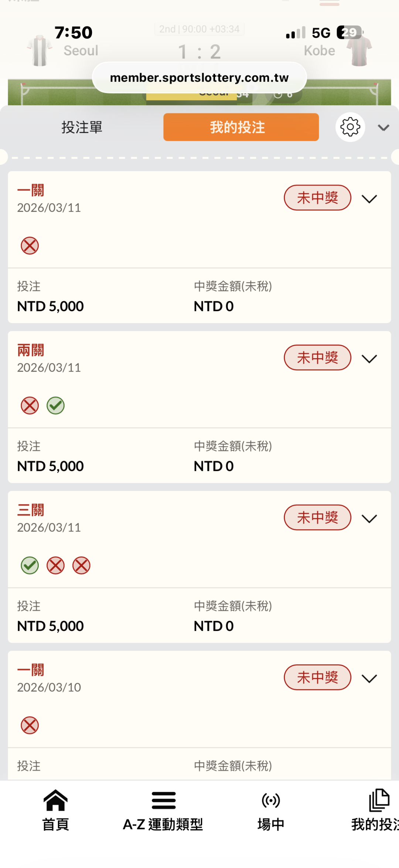Expand the 兩關 bet details chevron
The width and height of the screenshot is (399, 868).
(x=369, y=359)
